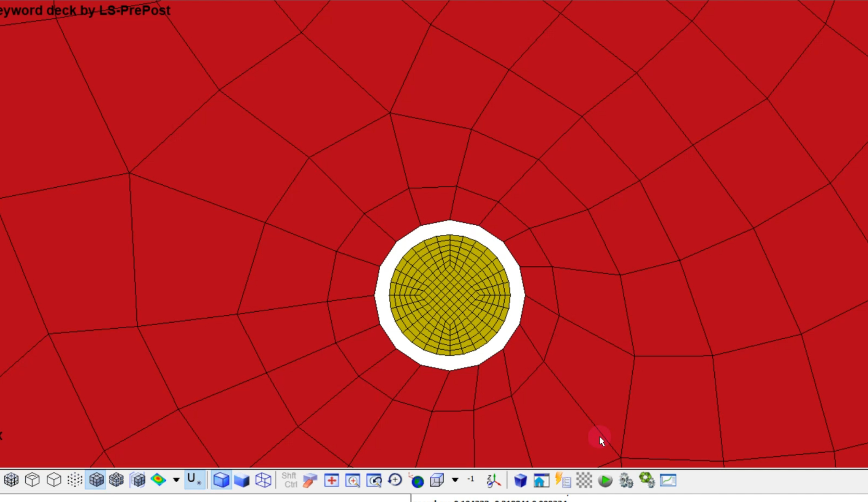Show hidden-line view with the open-top cube icon

32,480
